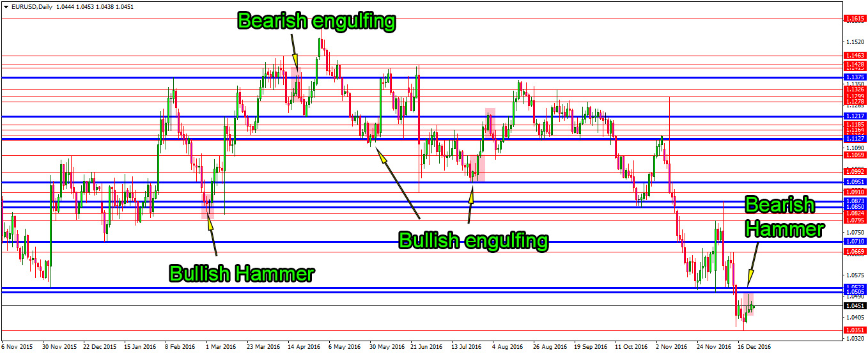Select the Bullish engulfing text label
Screen dimensions: 868x354
pos(473,241)
